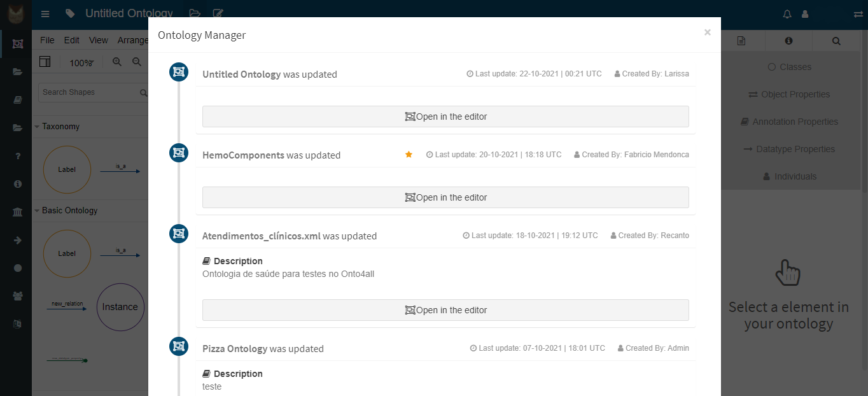Open the Edit menu

(72, 40)
